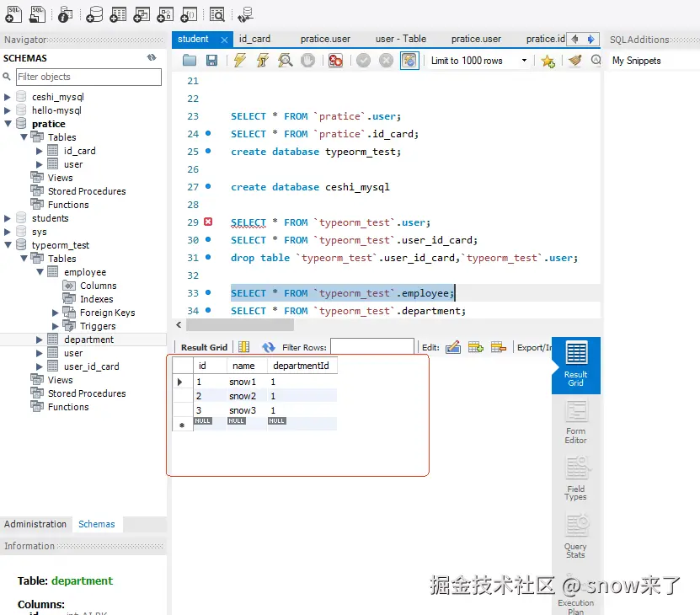Select Result Grid side panel view
This screenshot has width=700, height=615.
[576, 366]
